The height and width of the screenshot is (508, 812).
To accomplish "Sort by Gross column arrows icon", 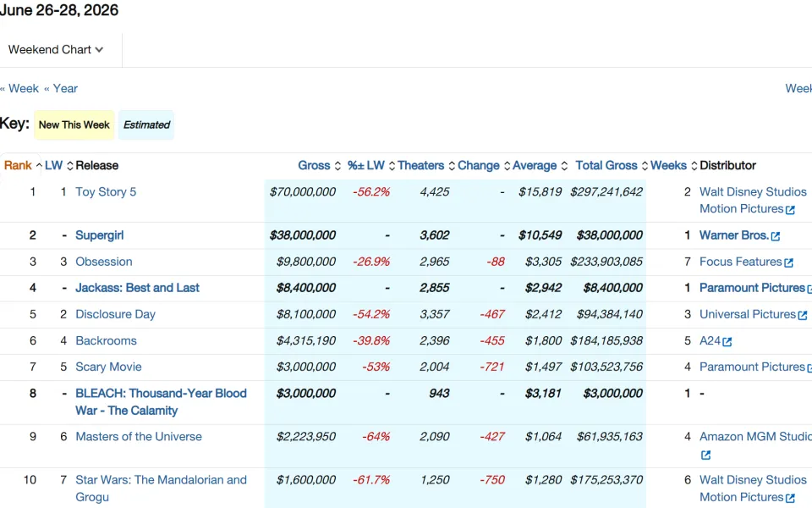I will click(337, 166).
